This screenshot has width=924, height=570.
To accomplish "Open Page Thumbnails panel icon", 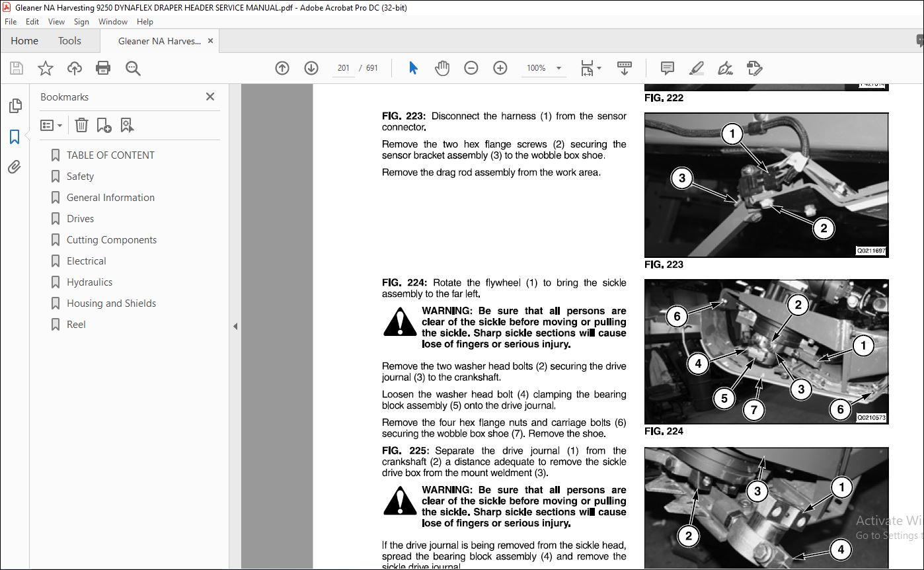I will tap(15, 106).
